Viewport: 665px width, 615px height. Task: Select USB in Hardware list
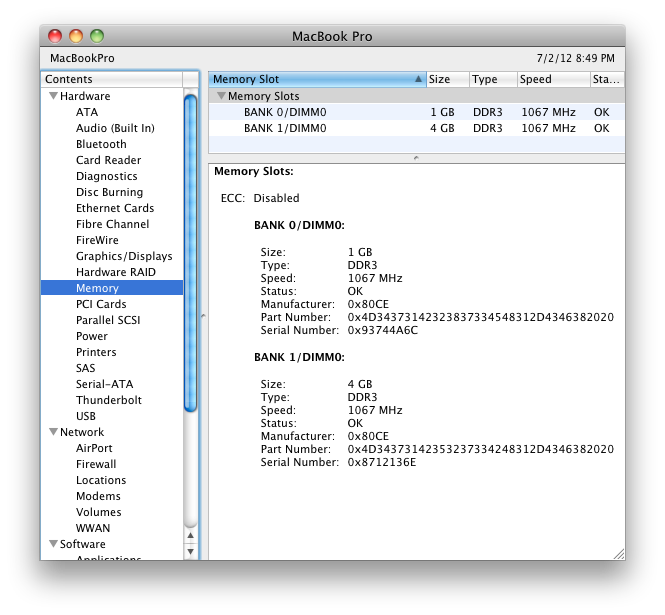(x=86, y=416)
